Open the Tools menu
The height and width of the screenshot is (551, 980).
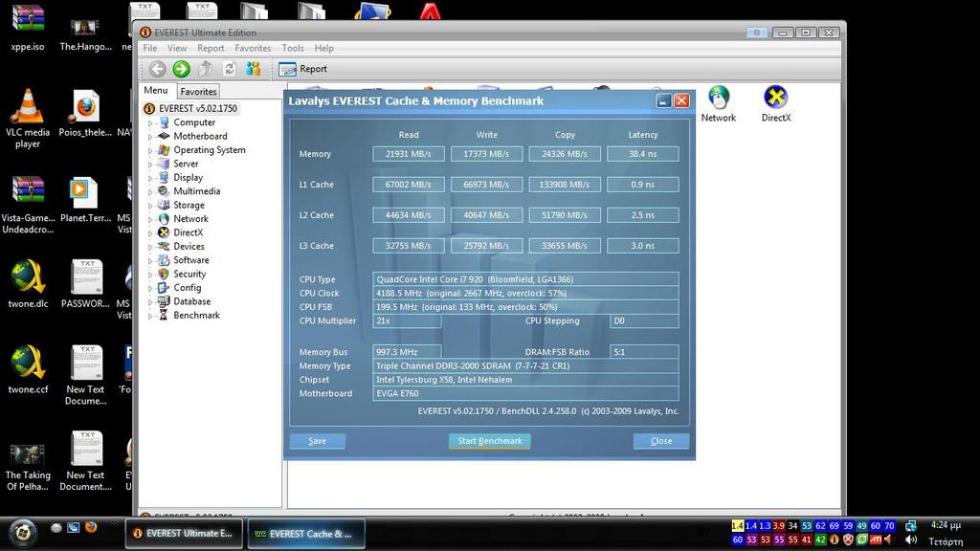[x=293, y=48]
